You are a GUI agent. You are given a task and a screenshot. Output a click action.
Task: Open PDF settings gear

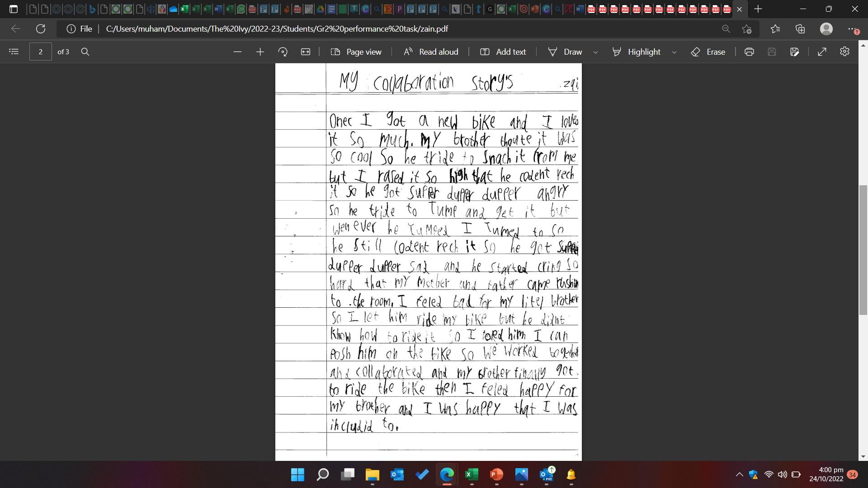pos(844,52)
